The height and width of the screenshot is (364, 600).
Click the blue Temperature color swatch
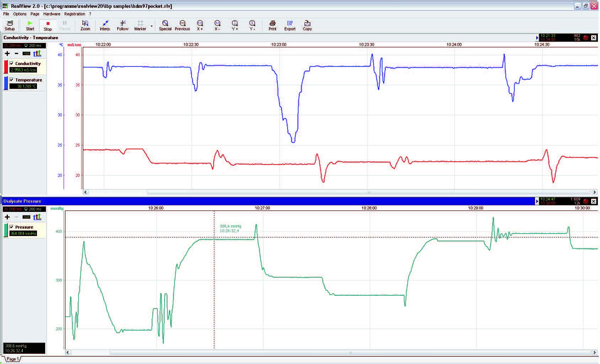[6, 83]
